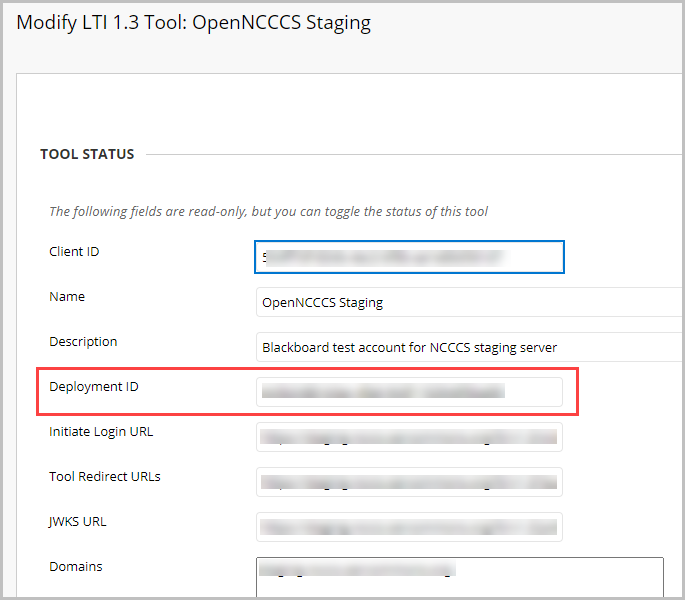Click the Client ID input field
Screen dimensions: 685x600
click(x=409, y=257)
